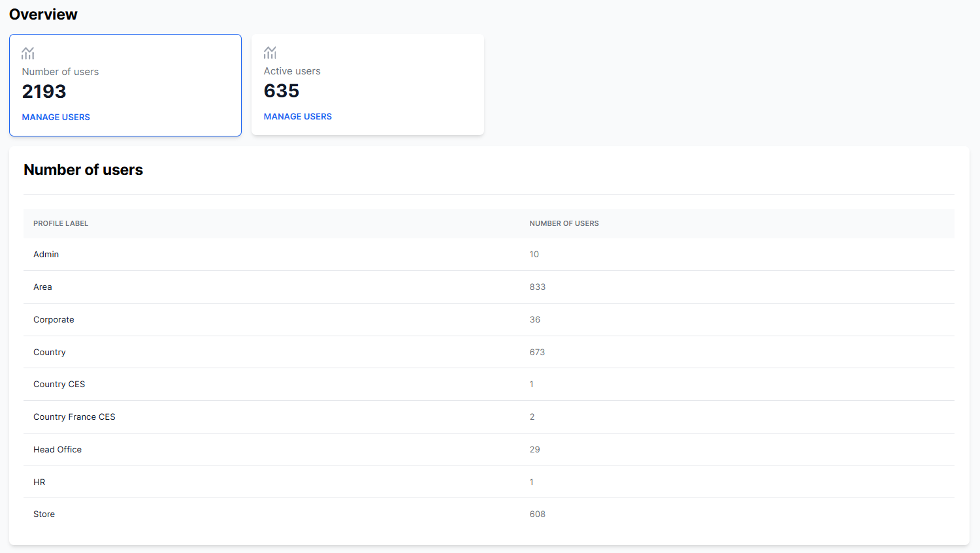Select the Corporate profile label

pos(54,320)
